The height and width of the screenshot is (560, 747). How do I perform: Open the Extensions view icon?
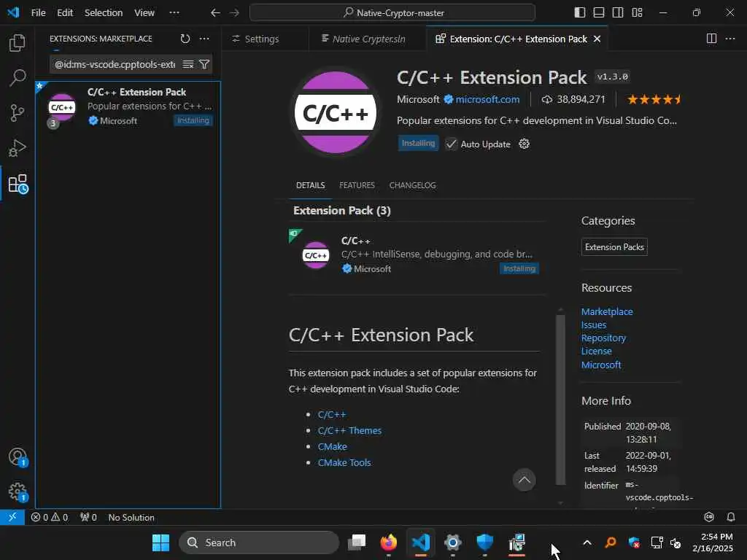[x=18, y=184]
